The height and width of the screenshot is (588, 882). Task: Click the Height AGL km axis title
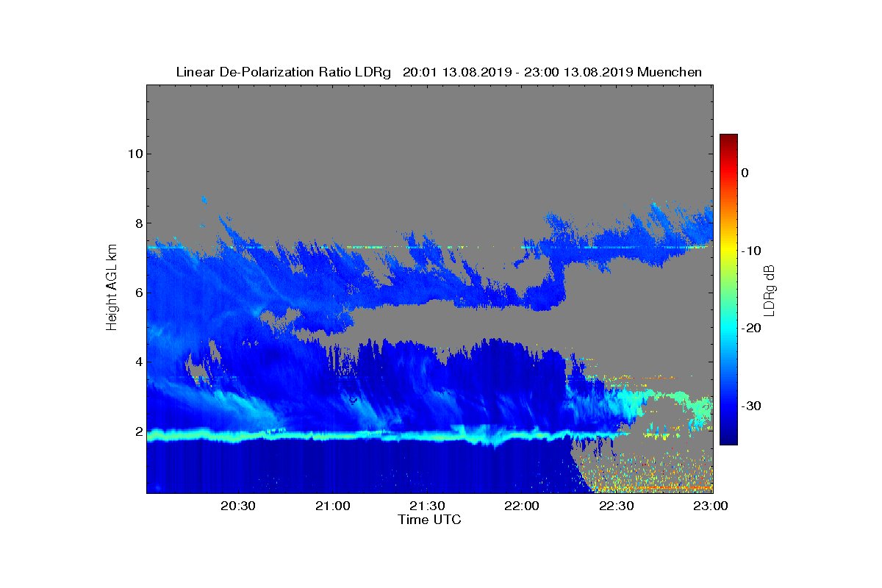pyautogui.click(x=112, y=288)
